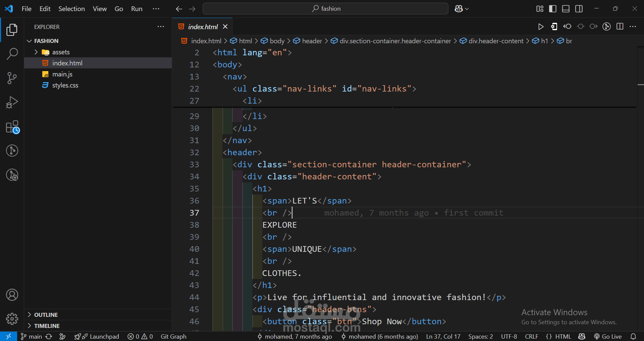
Task: Open the Accounts icon
Action: pyautogui.click(x=12, y=295)
